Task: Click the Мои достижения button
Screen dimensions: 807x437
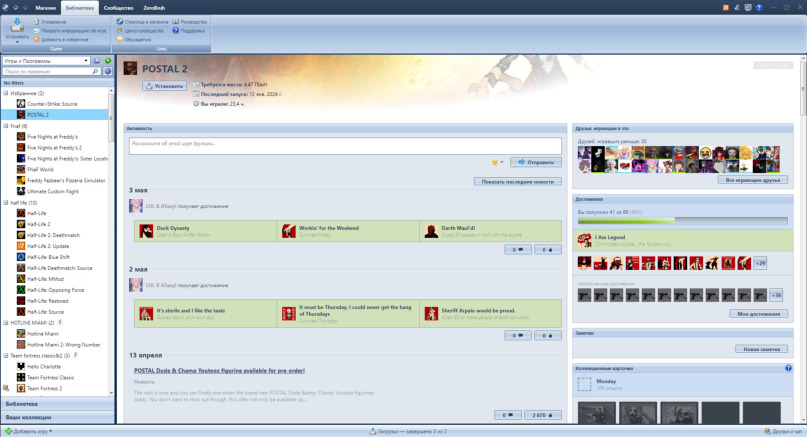Action: click(758, 313)
